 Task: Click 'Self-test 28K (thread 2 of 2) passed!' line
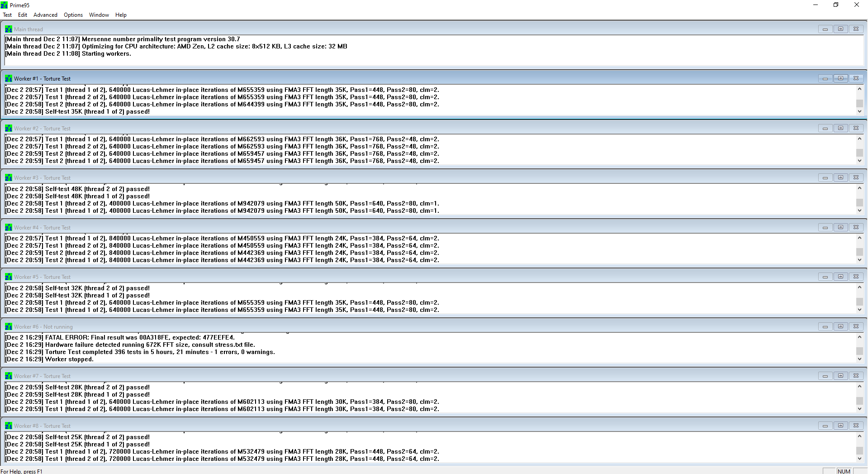[77, 388]
